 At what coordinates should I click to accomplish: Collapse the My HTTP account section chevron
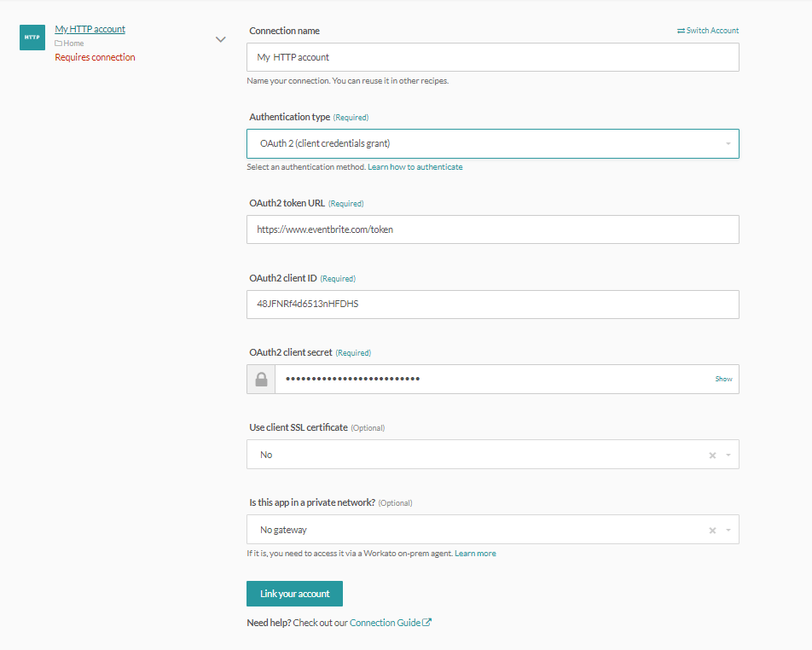pos(220,38)
